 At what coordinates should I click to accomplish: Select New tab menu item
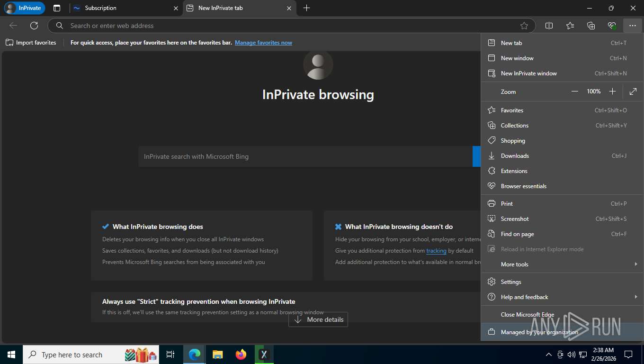[562, 43]
